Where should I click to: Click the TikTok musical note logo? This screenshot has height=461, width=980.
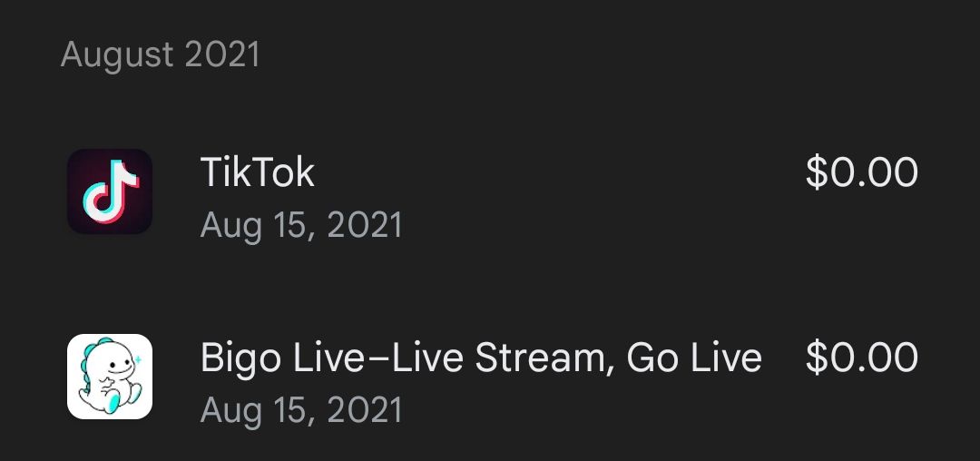(x=110, y=191)
